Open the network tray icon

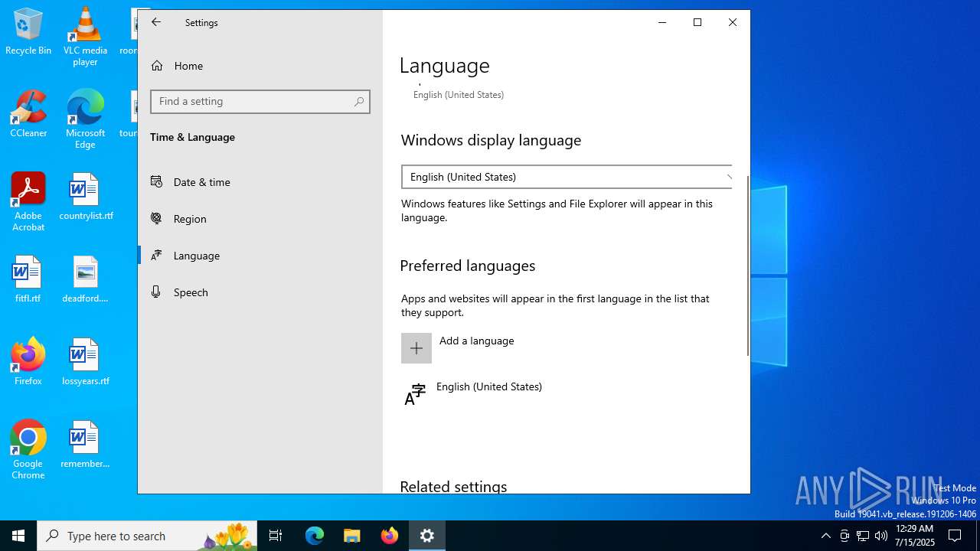863,536
